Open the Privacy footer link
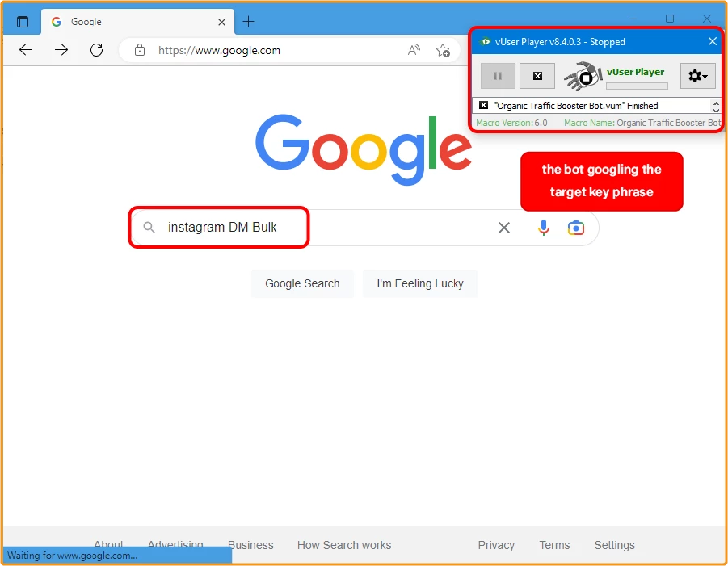This screenshot has height=566, width=728. [x=496, y=545]
